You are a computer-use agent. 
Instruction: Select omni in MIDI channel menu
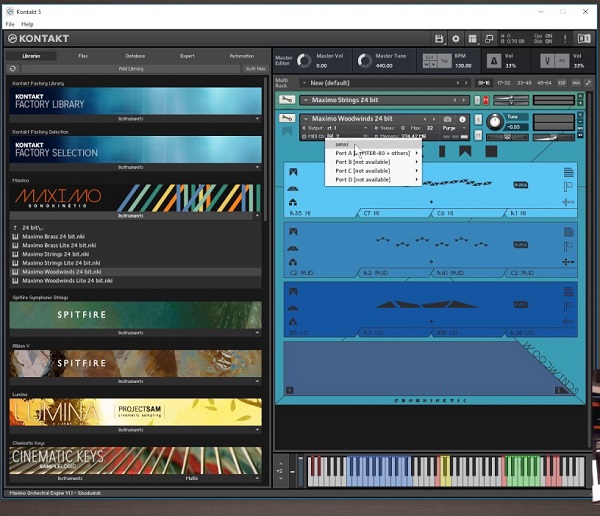pyautogui.click(x=373, y=144)
